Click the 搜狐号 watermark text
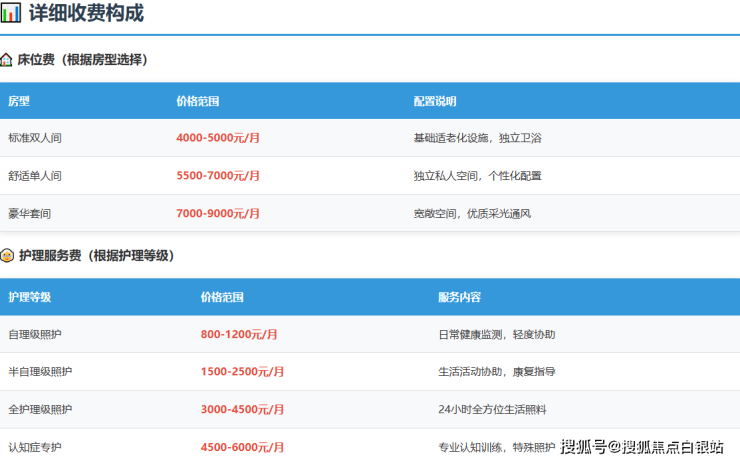The image size is (740, 463). pos(583,446)
